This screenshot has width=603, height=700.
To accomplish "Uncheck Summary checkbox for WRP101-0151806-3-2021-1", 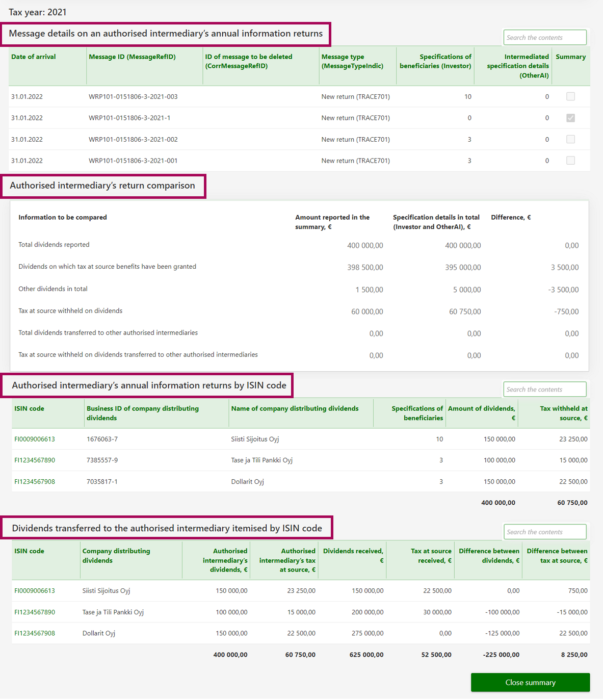I will (570, 118).
